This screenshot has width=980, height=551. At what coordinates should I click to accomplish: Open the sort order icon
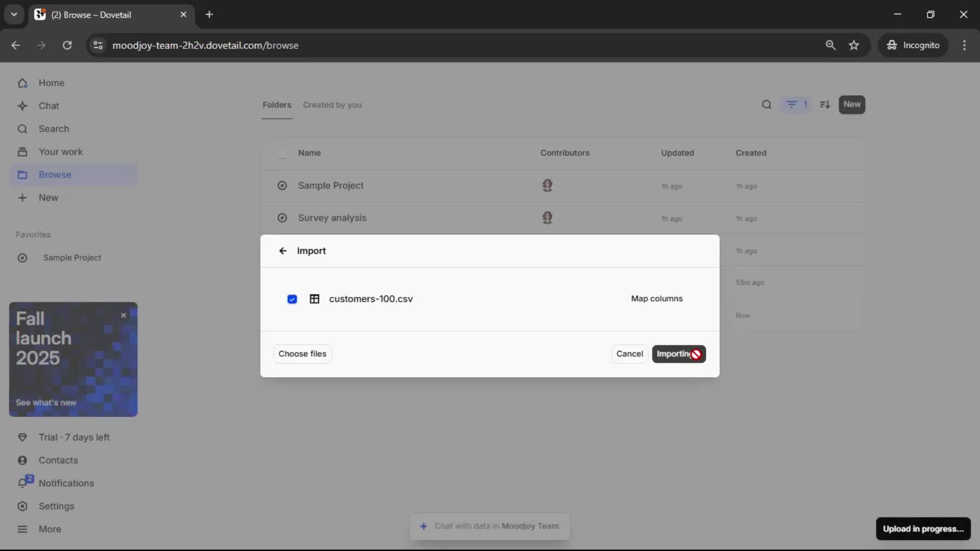pos(825,105)
